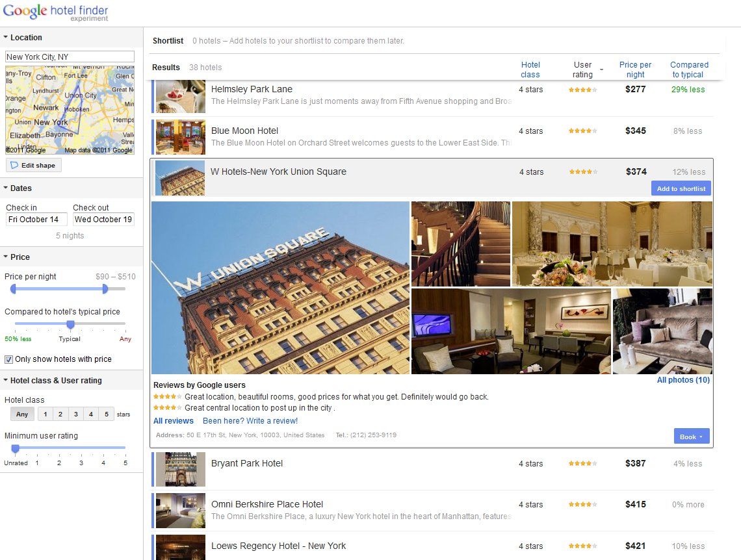Image resolution: width=741 pixels, height=560 pixels.
Task: Click the minimum user rating slider handle
Action: click(x=15, y=448)
